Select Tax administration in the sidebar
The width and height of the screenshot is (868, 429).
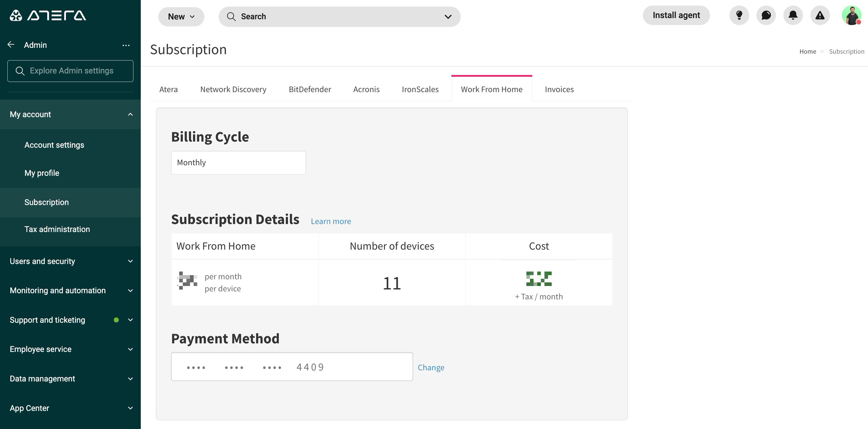(x=57, y=229)
